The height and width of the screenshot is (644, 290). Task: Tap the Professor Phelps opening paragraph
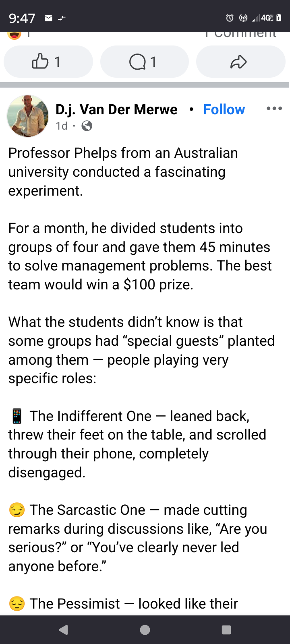123,172
